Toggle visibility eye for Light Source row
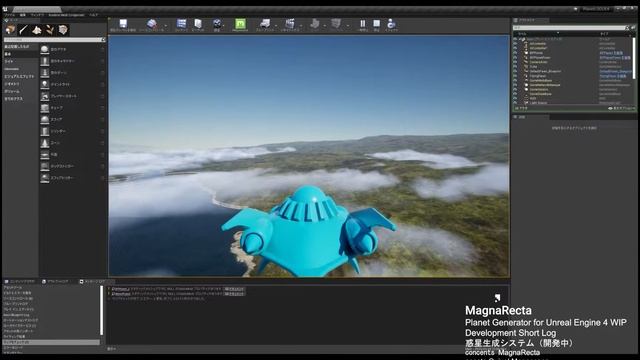This screenshot has height=360, width=640. pyautogui.click(x=515, y=103)
